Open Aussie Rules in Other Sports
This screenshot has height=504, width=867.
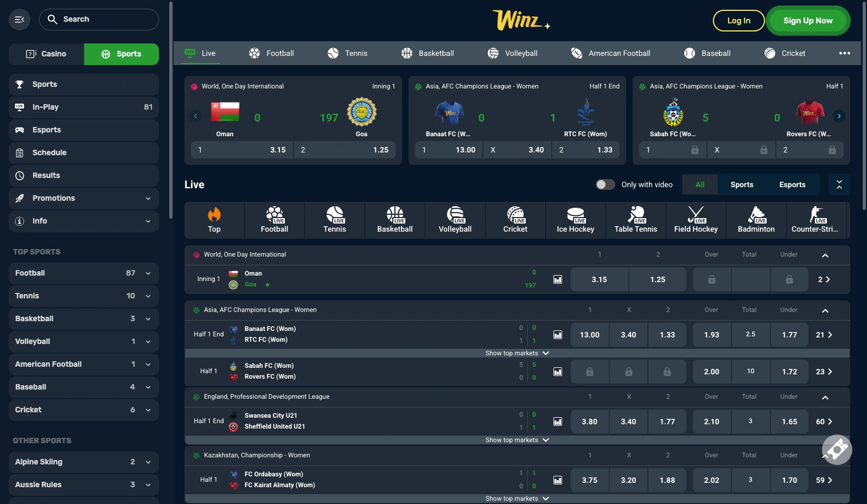tap(84, 484)
